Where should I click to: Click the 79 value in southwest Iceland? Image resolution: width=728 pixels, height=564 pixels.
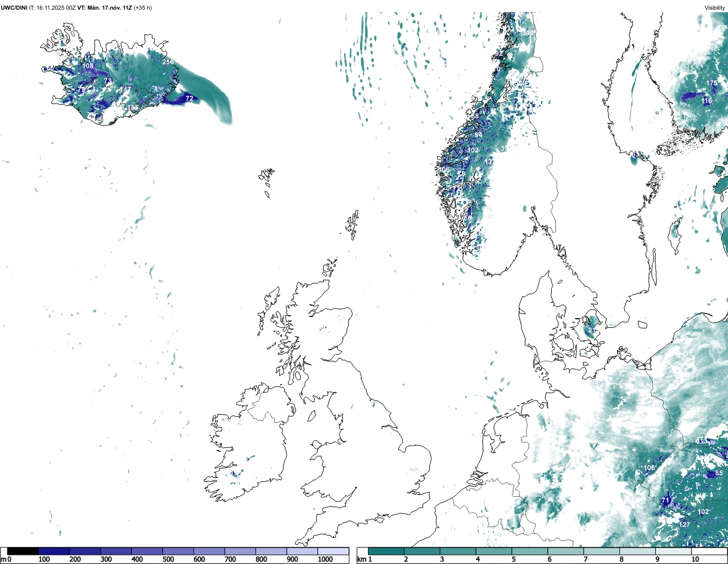(81, 89)
